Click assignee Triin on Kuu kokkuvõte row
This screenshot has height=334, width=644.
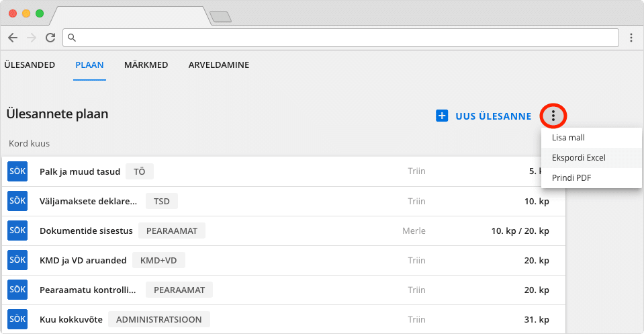416,320
